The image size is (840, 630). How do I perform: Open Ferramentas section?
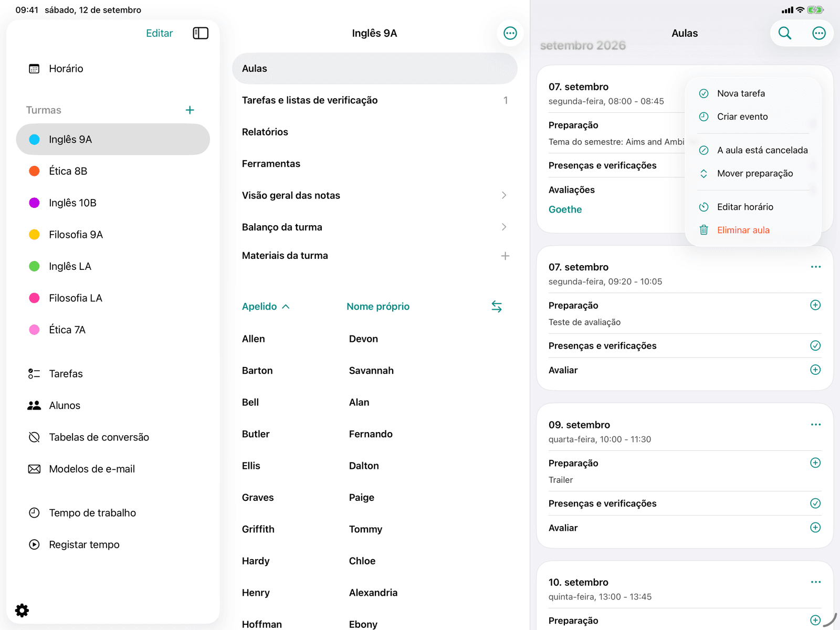[x=375, y=164]
